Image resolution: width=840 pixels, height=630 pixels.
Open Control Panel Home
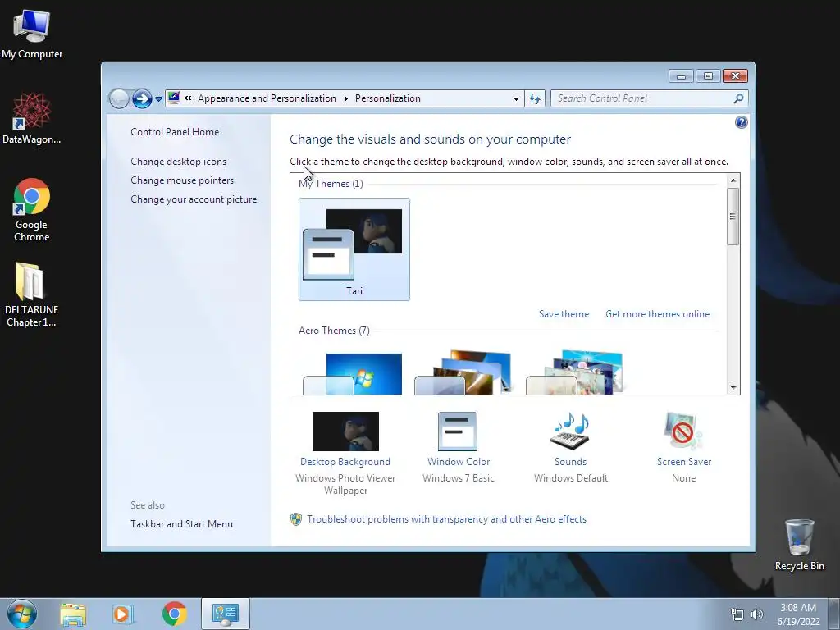pyautogui.click(x=175, y=132)
